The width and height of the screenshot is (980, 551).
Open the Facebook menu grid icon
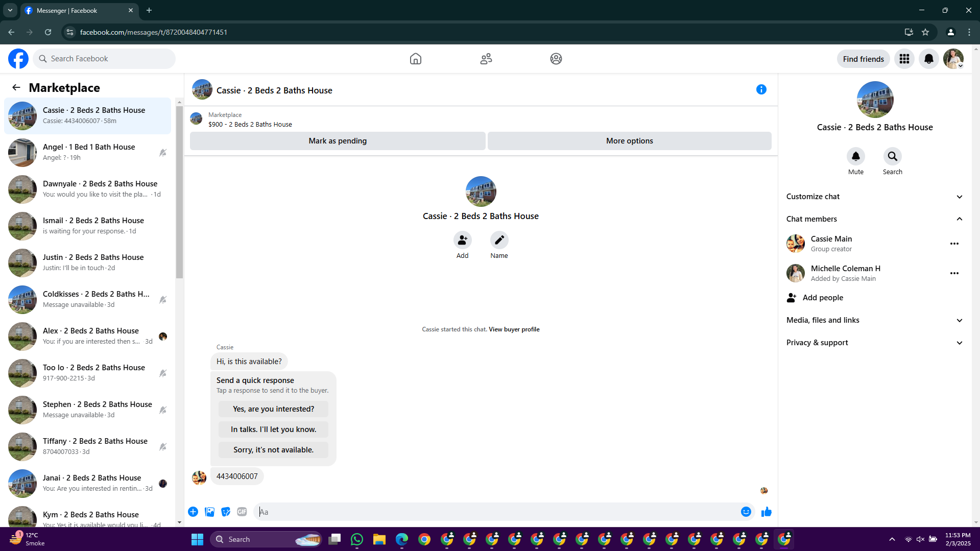point(904,59)
